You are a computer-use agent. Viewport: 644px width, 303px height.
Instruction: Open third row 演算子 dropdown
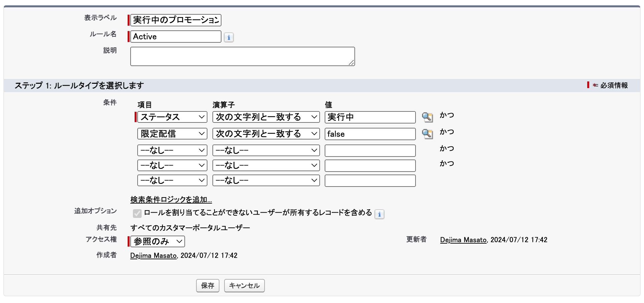266,150
